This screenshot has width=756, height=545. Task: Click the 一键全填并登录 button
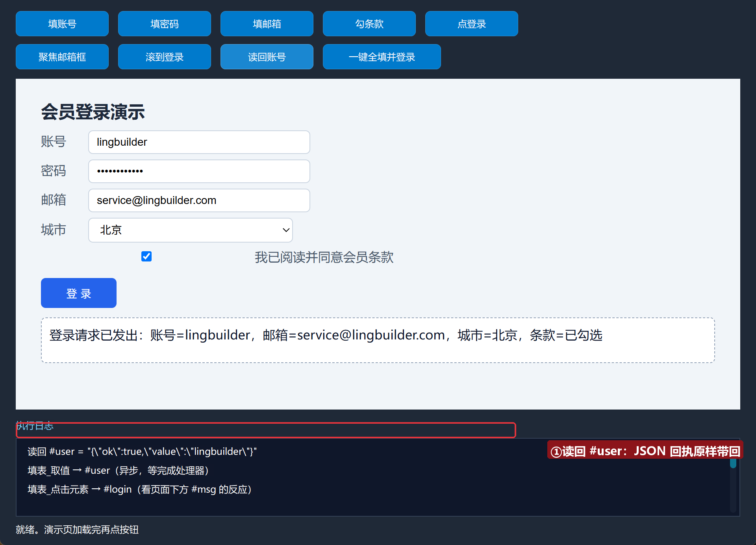tap(382, 57)
